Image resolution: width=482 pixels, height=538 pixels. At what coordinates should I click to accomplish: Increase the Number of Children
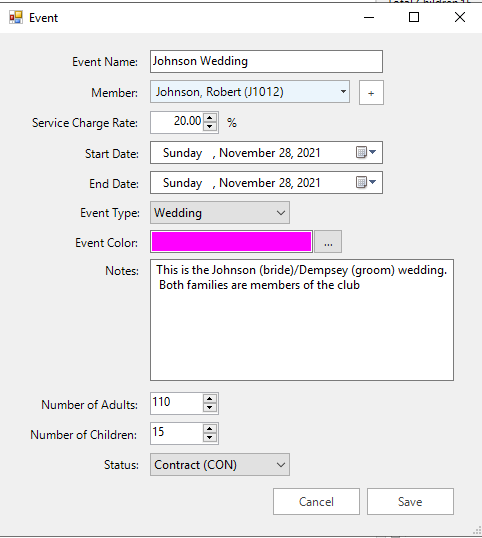[x=210, y=429]
